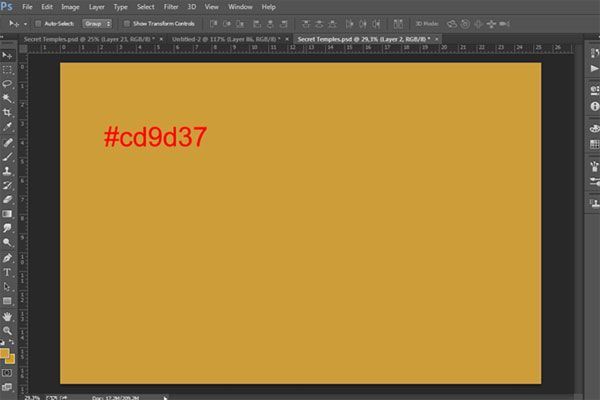Screen dimensions: 600x400
Task: Open the Layer menu
Action: click(96, 6)
